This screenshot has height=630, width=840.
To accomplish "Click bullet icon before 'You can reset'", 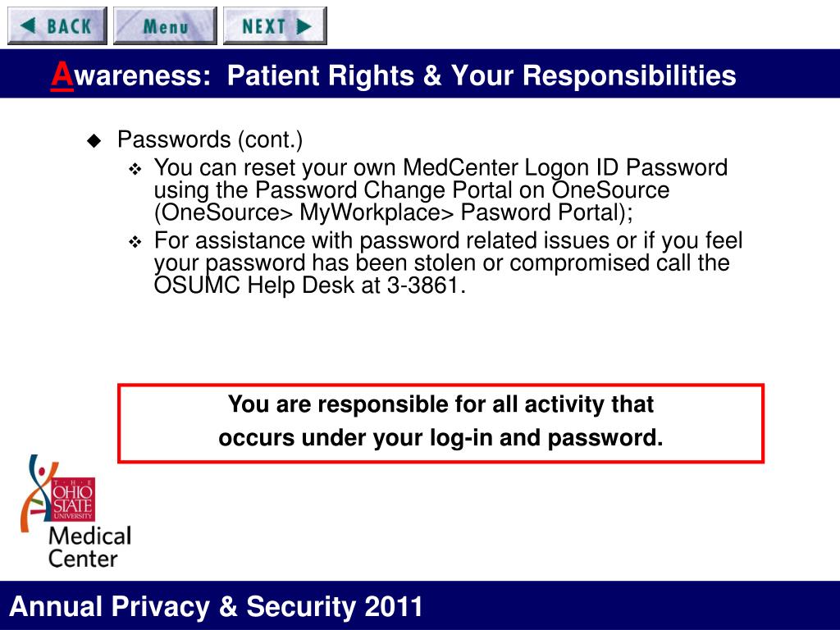I will 135,170.
